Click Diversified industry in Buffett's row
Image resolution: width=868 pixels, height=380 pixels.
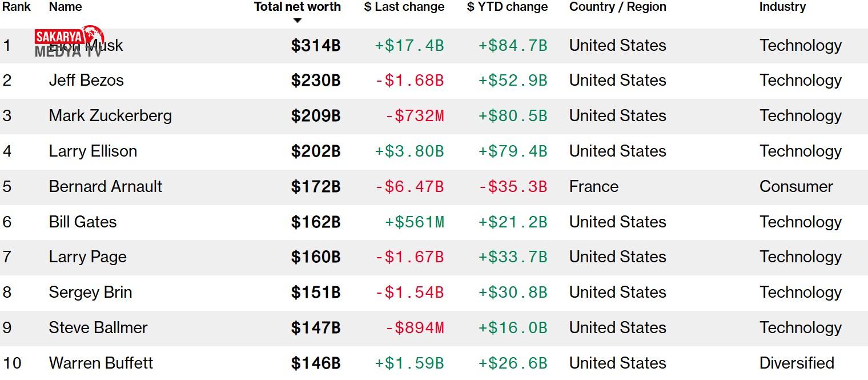pos(797,363)
